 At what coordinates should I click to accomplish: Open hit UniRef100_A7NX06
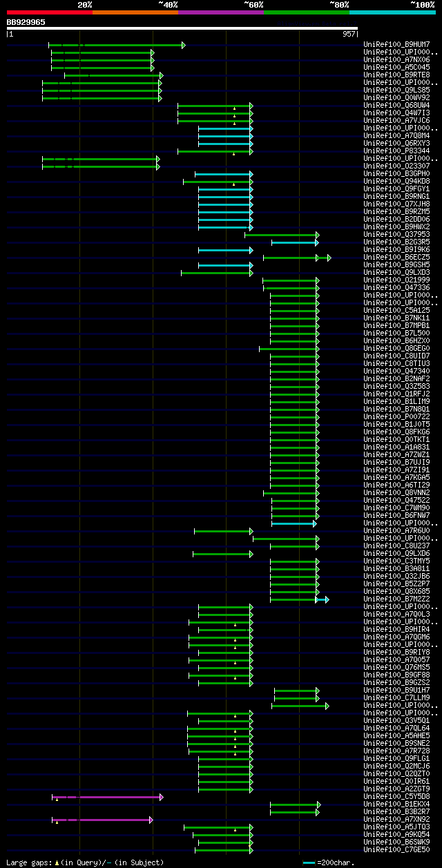click(x=396, y=60)
